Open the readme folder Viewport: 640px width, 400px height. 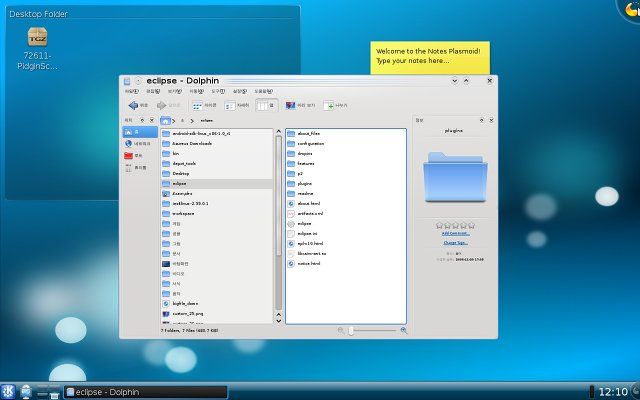[x=300, y=193]
